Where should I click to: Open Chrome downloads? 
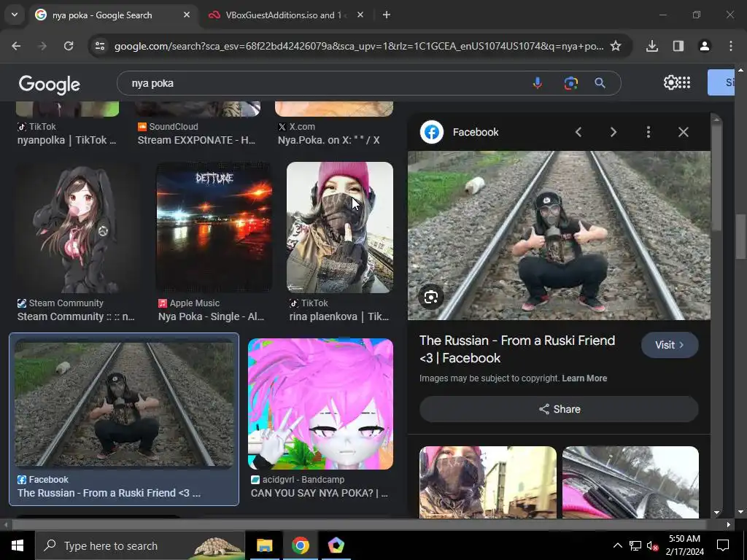[x=652, y=46]
